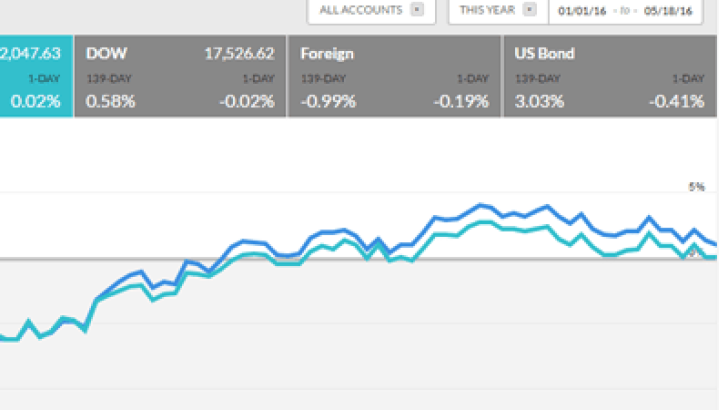This screenshot has width=728, height=410.
Task: Click the US Bond 1-day change -0.41%
Action: (676, 101)
